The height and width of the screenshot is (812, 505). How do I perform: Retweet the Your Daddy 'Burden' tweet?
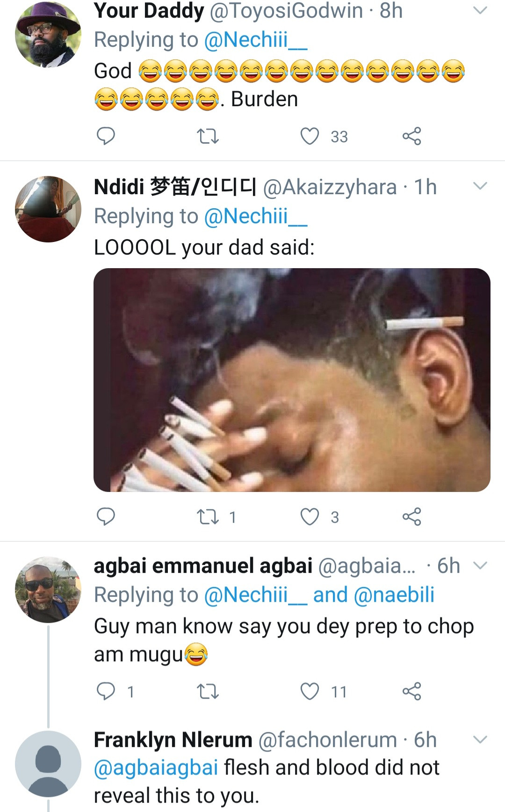(208, 136)
